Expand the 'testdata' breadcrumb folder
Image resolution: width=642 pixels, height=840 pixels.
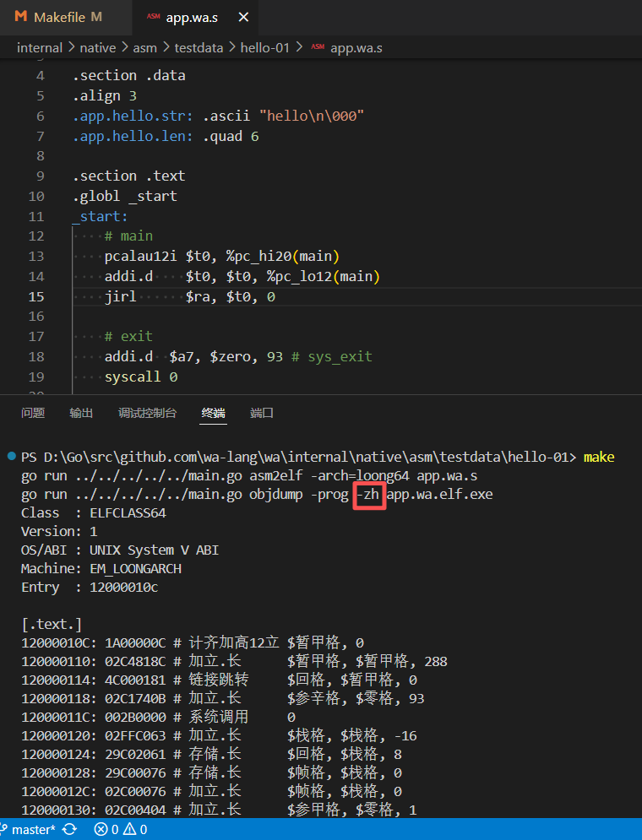tap(199, 48)
